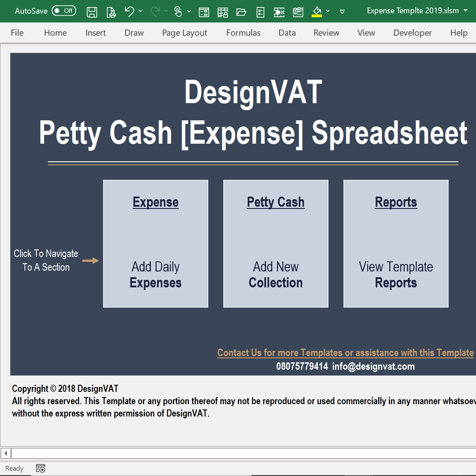The image size is (476, 476).
Task: Click the Touch/Mouse Mode hand icon
Action: point(178,11)
